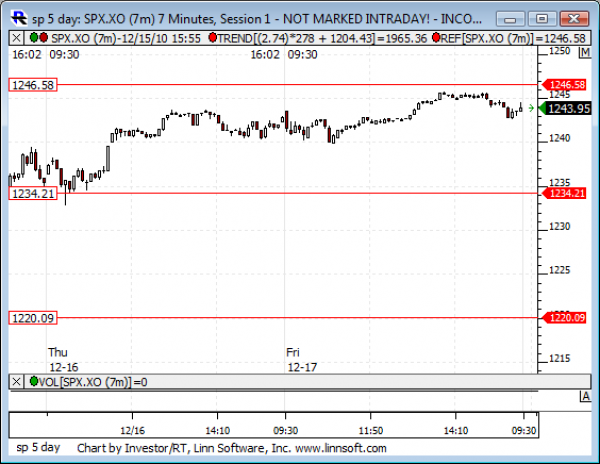Click the 1225 price scale label
This screenshot has width=600, height=464.
tap(560, 270)
